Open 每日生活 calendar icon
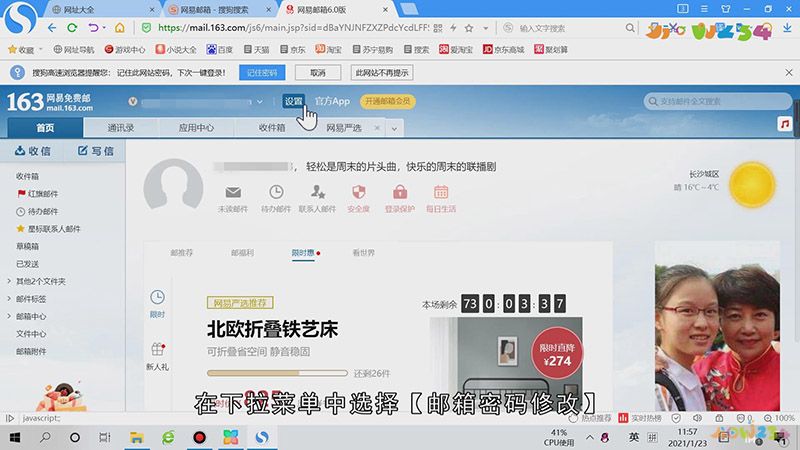Viewport: 800px width, 450px height. pyautogui.click(x=441, y=192)
